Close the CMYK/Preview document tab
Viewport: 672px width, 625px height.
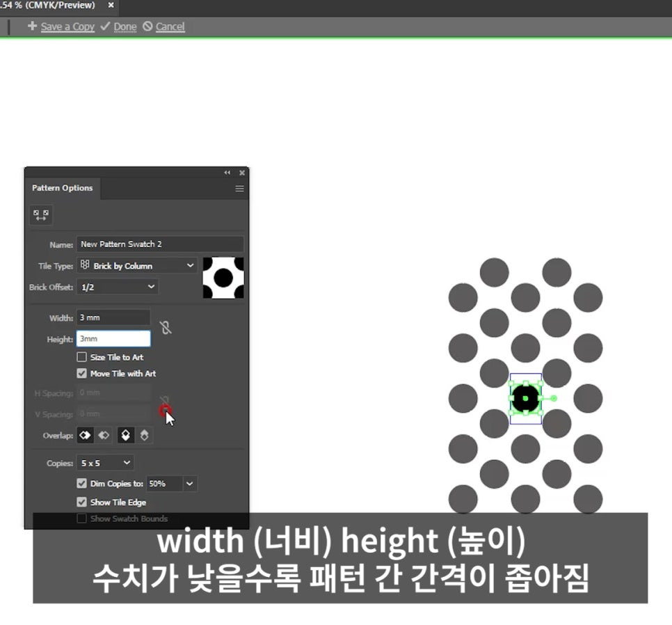pos(111,5)
